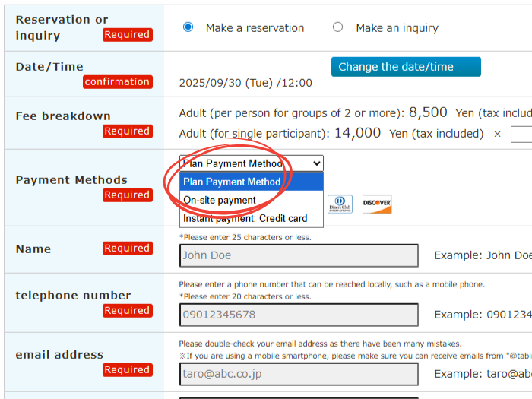Click the single participant quantity box
532x399 pixels.
pyautogui.click(x=521, y=135)
